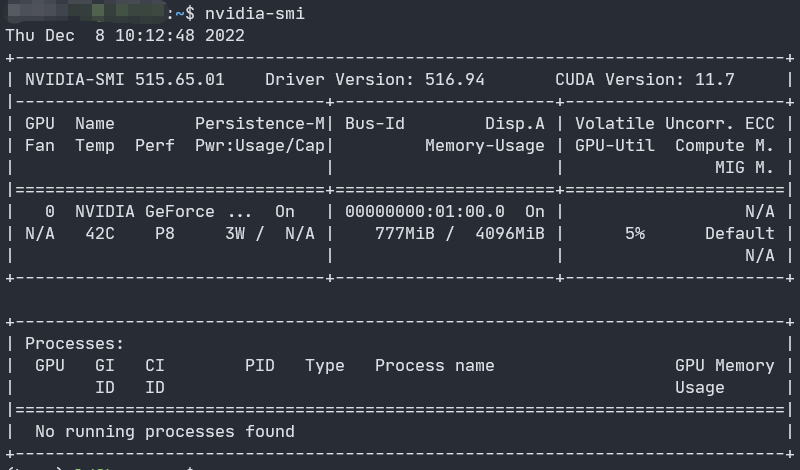
Task: Click the total memory value 4096MiB
Action: [x=510, y=234]
